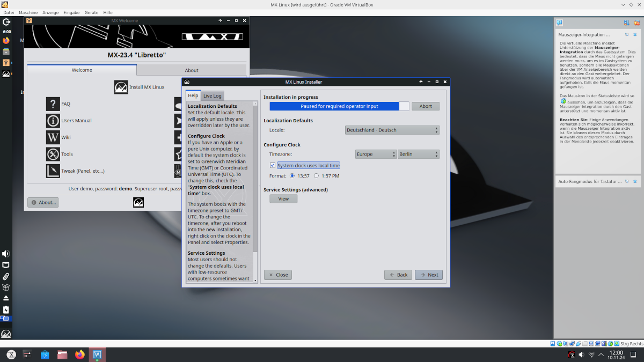Open the Geräte menu
The image size is (644, 362).
coord(91,12)
